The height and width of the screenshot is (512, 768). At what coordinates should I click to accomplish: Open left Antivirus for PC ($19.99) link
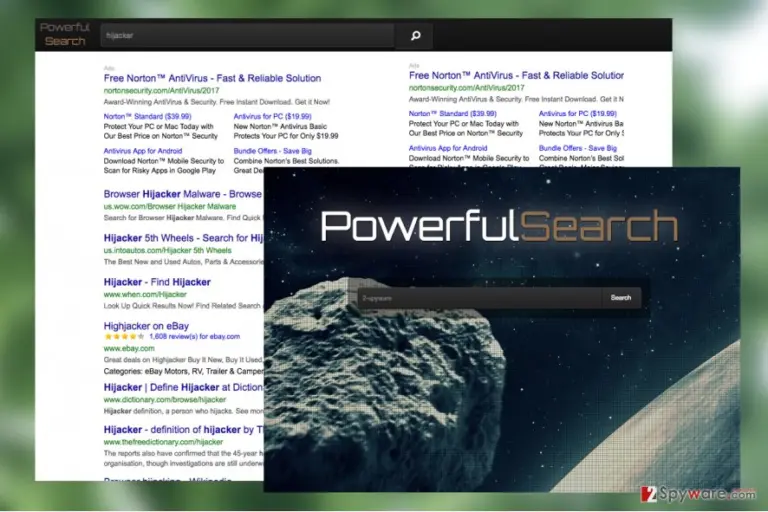(272, 117)
